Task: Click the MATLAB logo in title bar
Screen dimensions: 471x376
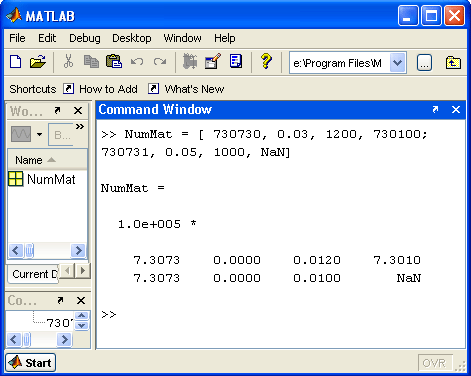Action: pos(14,16)
